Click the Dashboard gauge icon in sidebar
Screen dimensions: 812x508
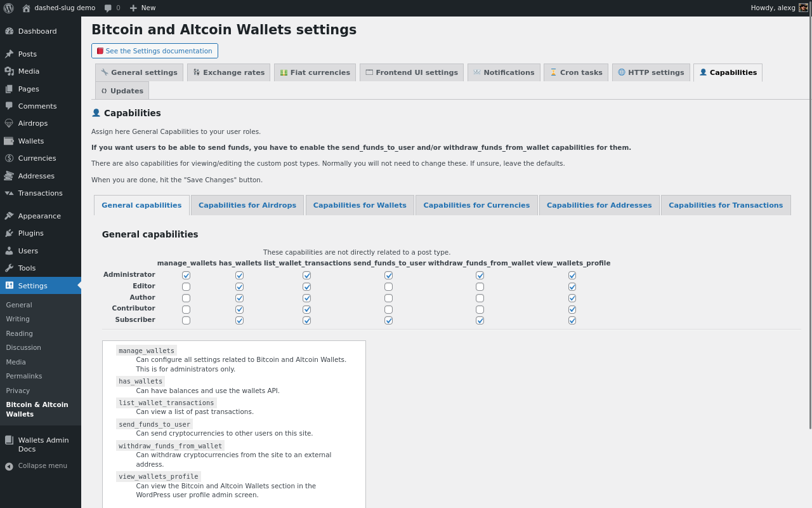tap(9, 31)
